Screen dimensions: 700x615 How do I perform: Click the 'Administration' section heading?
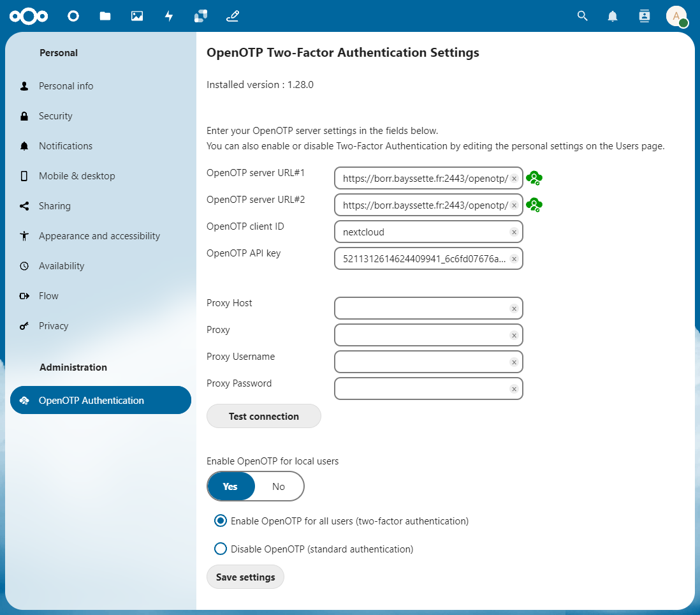(x=73, y=367)
